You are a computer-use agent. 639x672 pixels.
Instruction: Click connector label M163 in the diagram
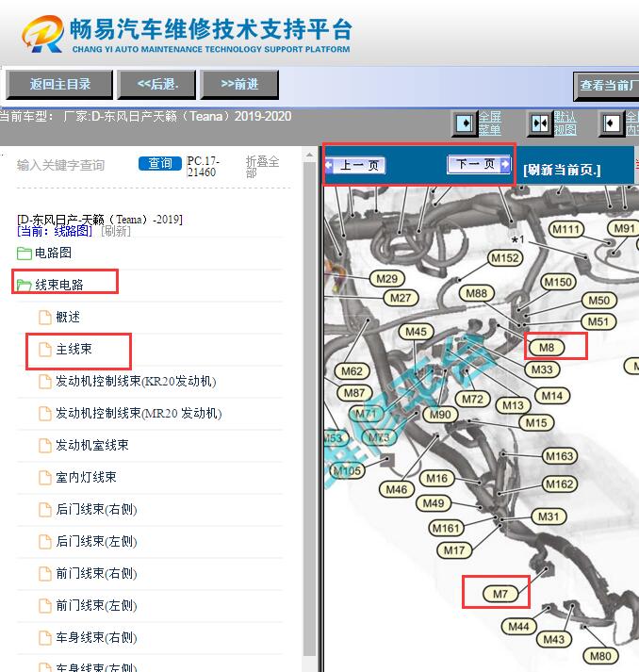560,456
